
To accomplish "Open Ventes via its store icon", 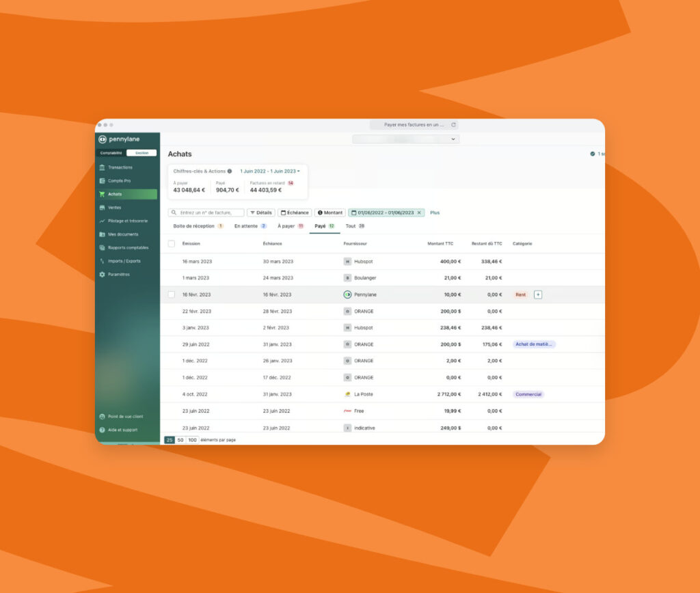I will point(102,208).
